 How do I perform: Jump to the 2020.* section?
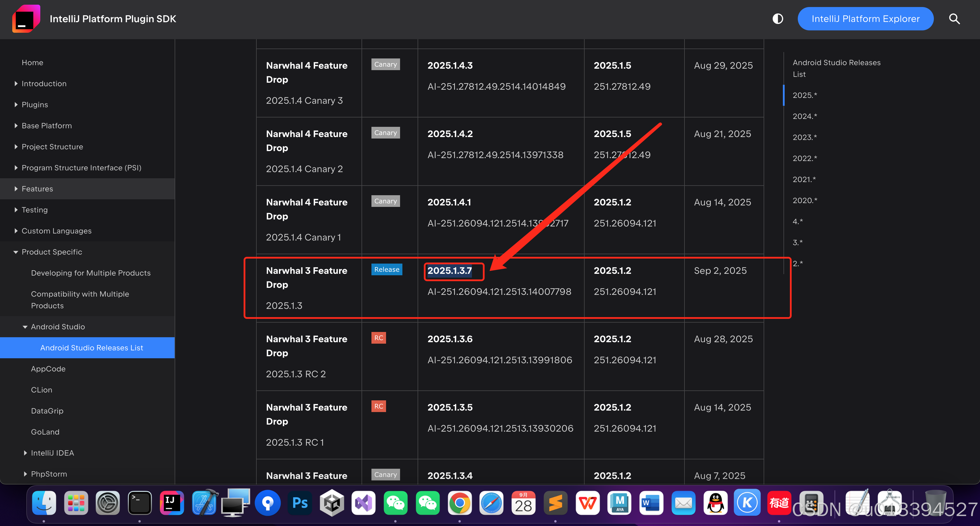[804, 200]
